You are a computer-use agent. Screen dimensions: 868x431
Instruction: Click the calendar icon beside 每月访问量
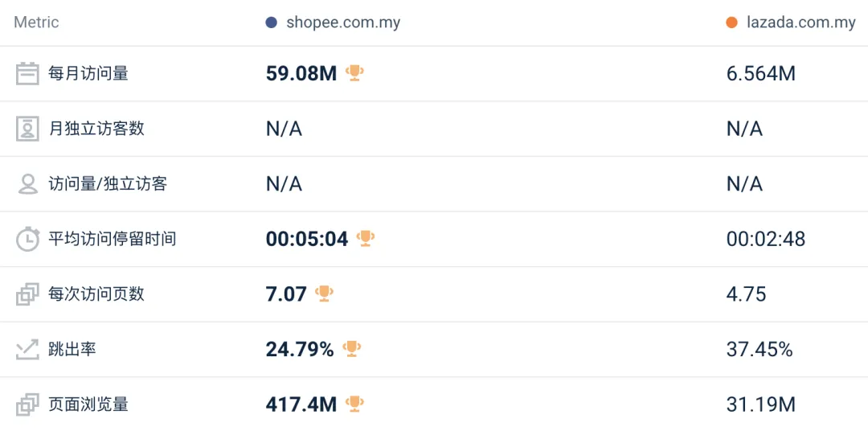point(28,74)
